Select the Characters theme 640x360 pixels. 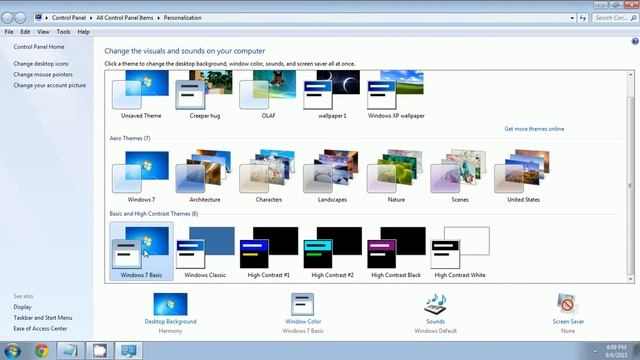click(268, 176)
